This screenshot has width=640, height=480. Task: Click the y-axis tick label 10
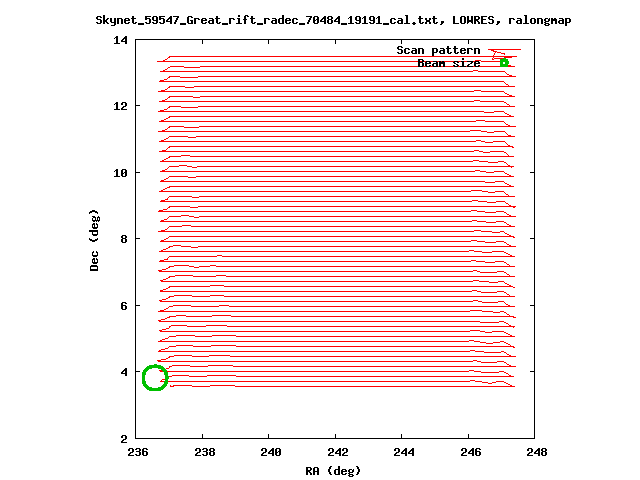point(120,173)
